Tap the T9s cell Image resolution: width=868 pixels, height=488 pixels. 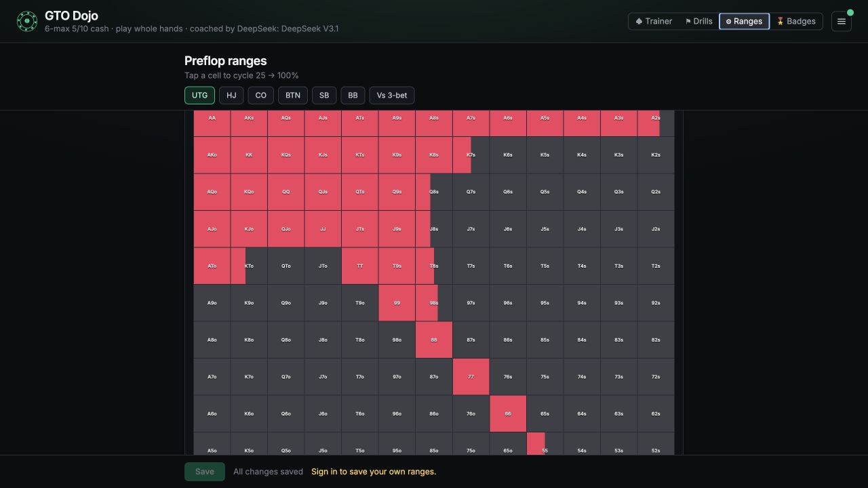pyautogui.click(x=397, y=266)
